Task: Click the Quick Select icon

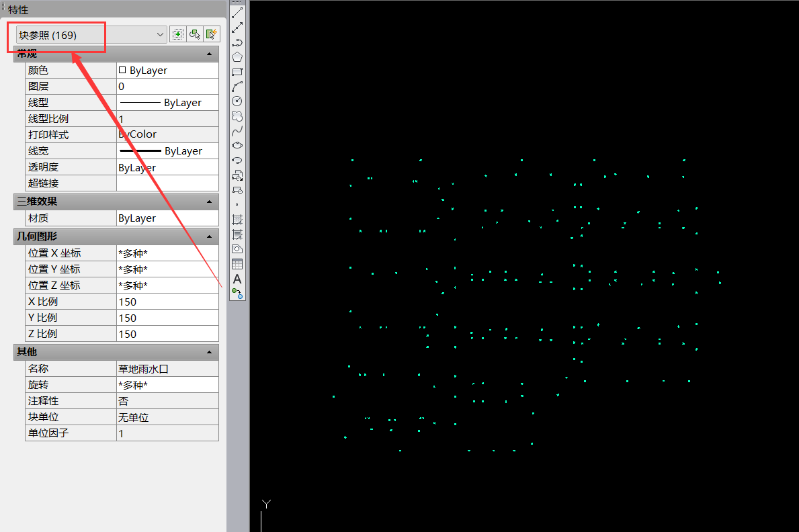Action: tap(212, 34)
